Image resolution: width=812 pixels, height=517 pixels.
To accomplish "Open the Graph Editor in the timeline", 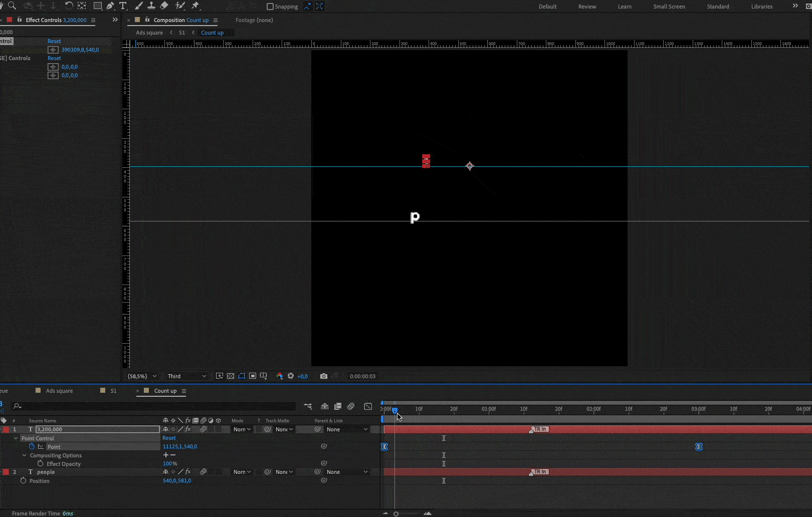I will pyautogui.click(x=368, y=406).
